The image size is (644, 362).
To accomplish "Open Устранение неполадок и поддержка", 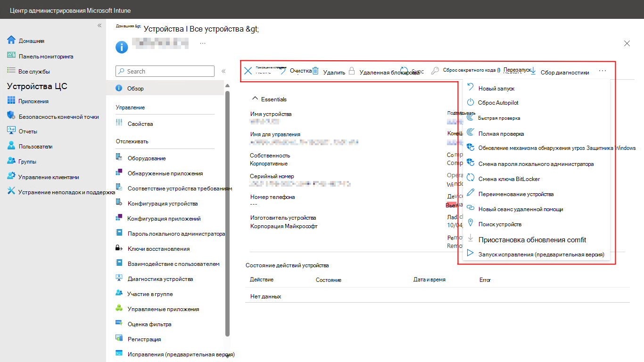I will (61, 192).
